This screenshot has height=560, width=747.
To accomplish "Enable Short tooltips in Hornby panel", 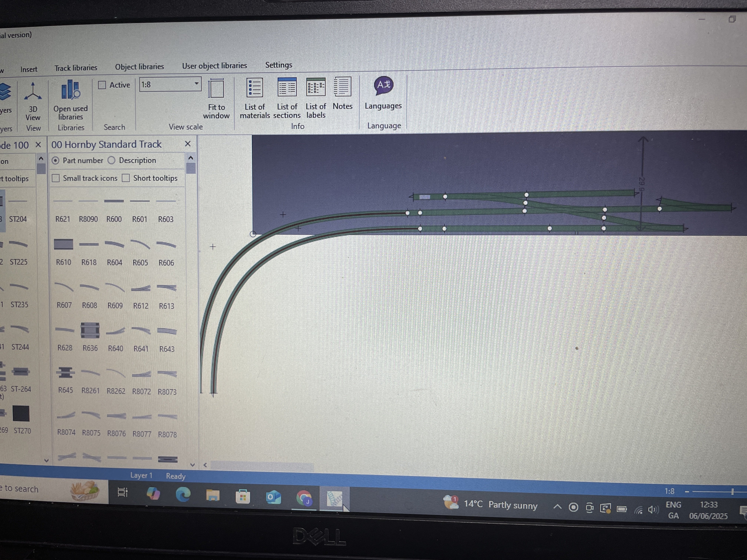I will [126, 178].
